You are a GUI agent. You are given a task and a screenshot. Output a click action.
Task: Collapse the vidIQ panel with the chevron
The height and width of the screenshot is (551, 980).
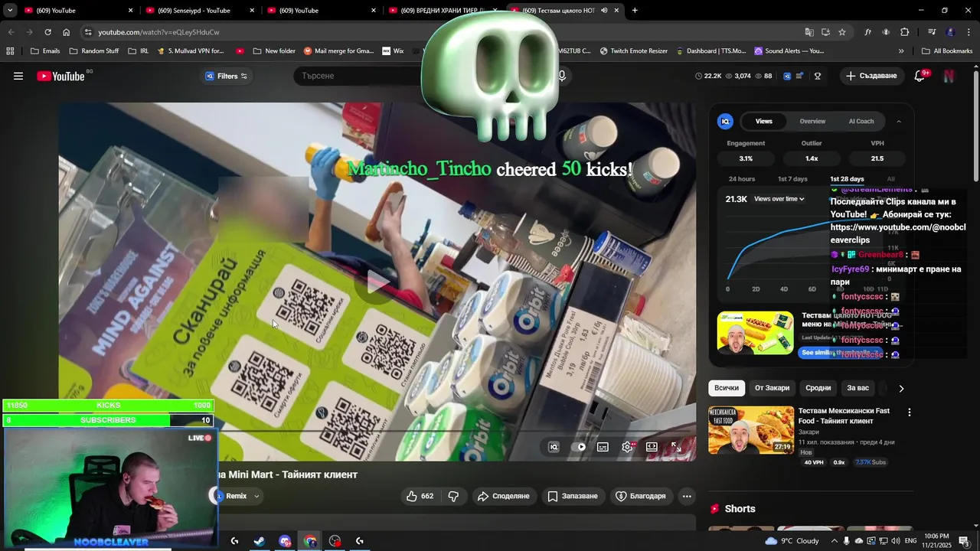[x=899, y=121]
